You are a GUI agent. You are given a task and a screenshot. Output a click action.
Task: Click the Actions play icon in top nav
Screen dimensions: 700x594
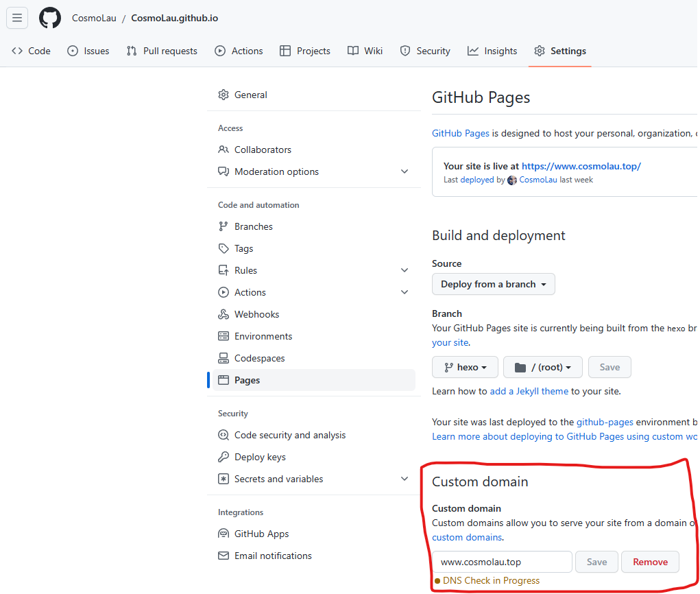[x=219, y=51]
